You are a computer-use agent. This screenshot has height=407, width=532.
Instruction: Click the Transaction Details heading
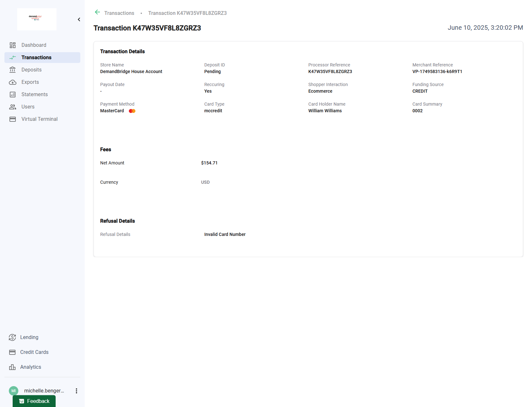click(122, 52)
